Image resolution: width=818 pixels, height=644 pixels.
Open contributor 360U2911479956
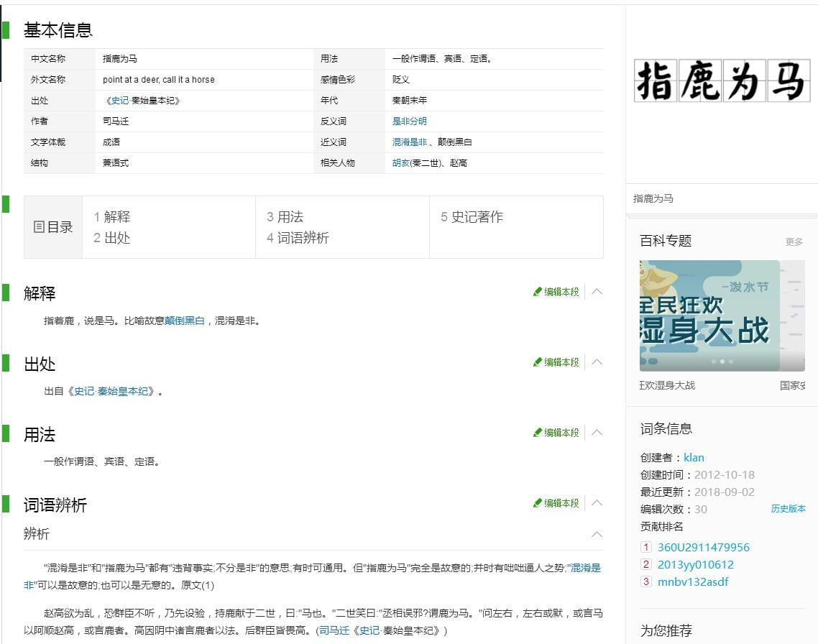(703, 547)
